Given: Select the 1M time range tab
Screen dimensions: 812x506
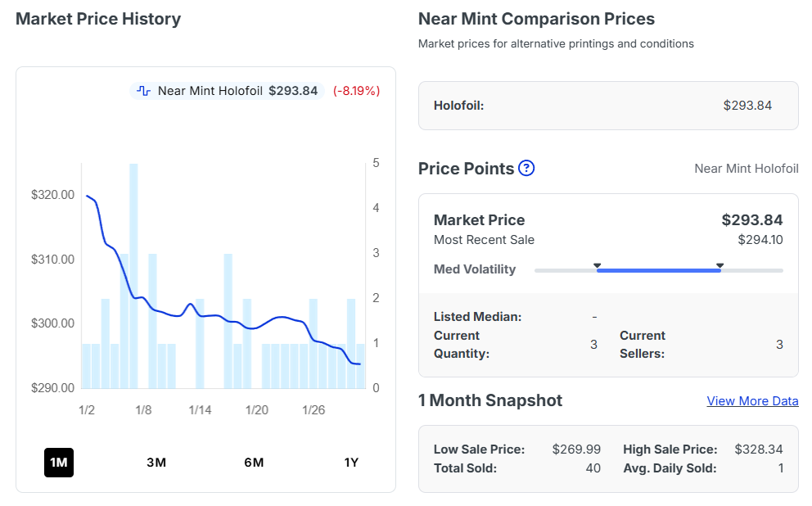Looking at the screenshot, I should pyautogui.click(x=58, y=463).
